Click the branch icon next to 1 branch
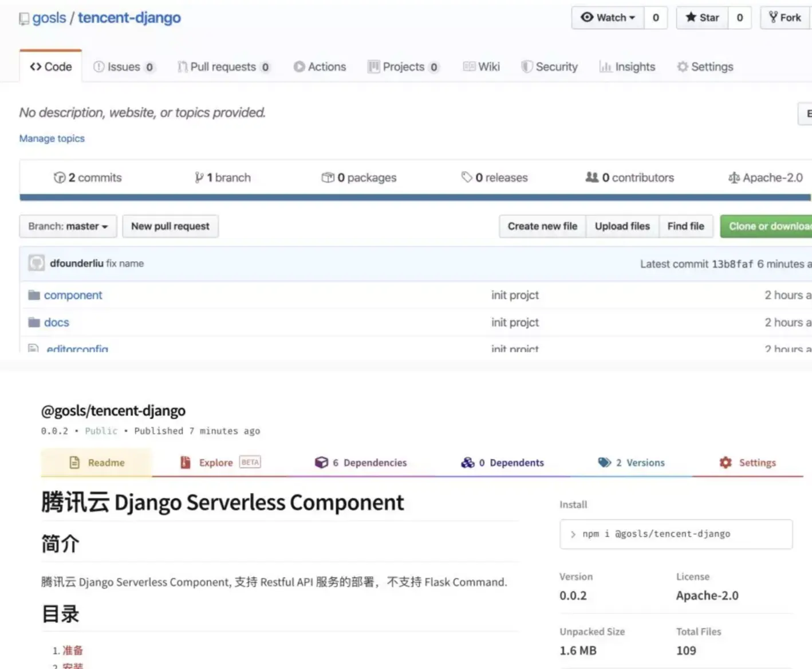The image size is (812, 669). tap(199, 178)
